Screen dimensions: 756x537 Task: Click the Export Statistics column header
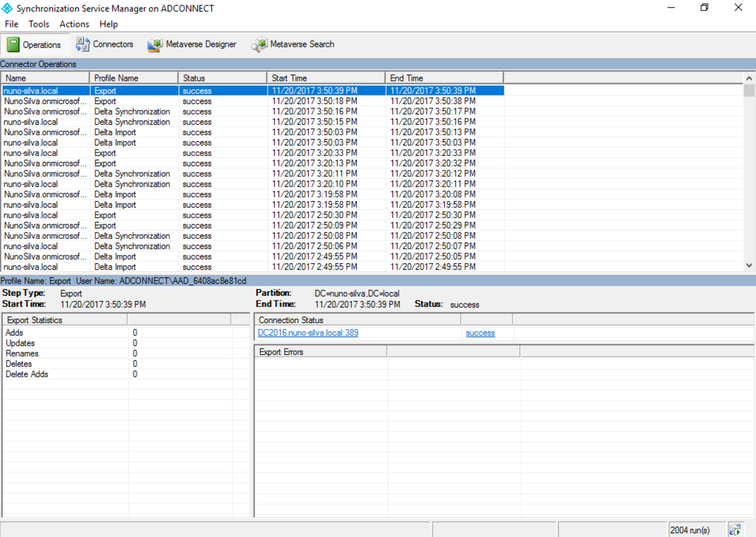tap(65, 320)
